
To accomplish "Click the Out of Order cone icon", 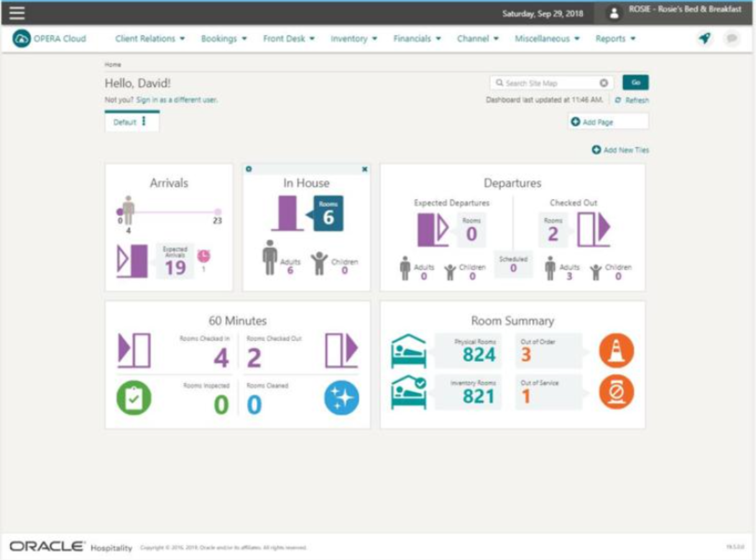I will click(617, 351).
